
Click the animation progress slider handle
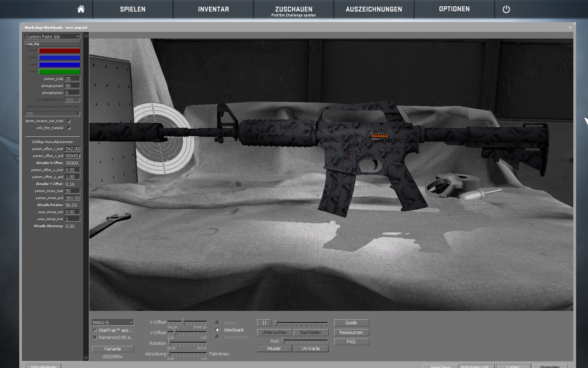(x=276, y=323)
